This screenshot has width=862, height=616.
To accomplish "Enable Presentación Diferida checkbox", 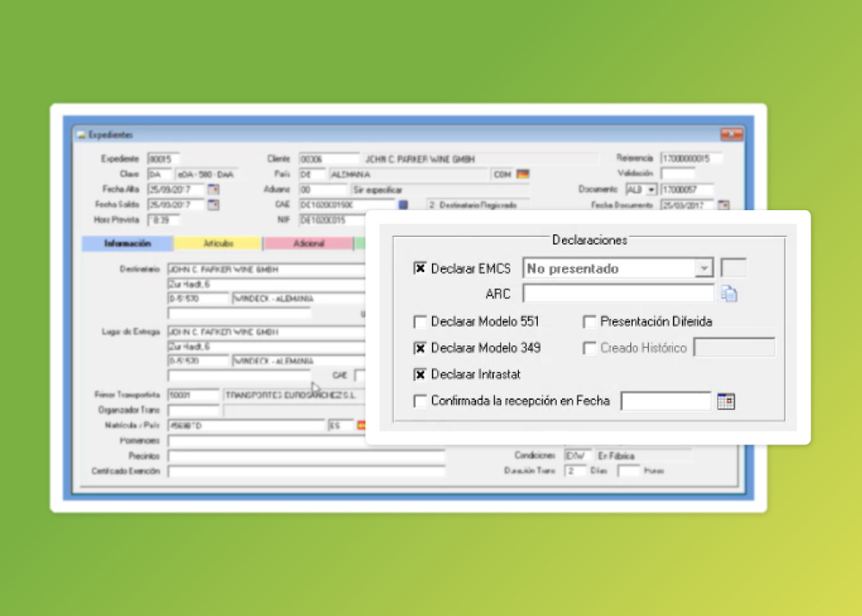I will [590, 321].
